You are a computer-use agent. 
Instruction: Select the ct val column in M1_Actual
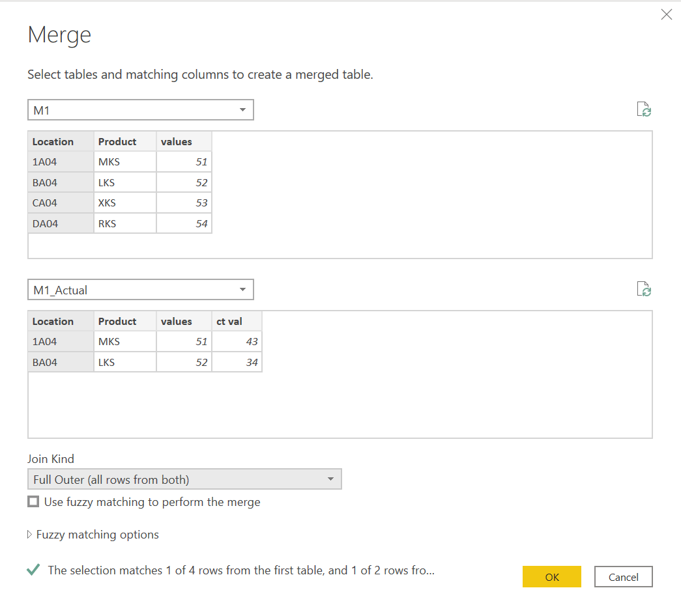[227, 321]
